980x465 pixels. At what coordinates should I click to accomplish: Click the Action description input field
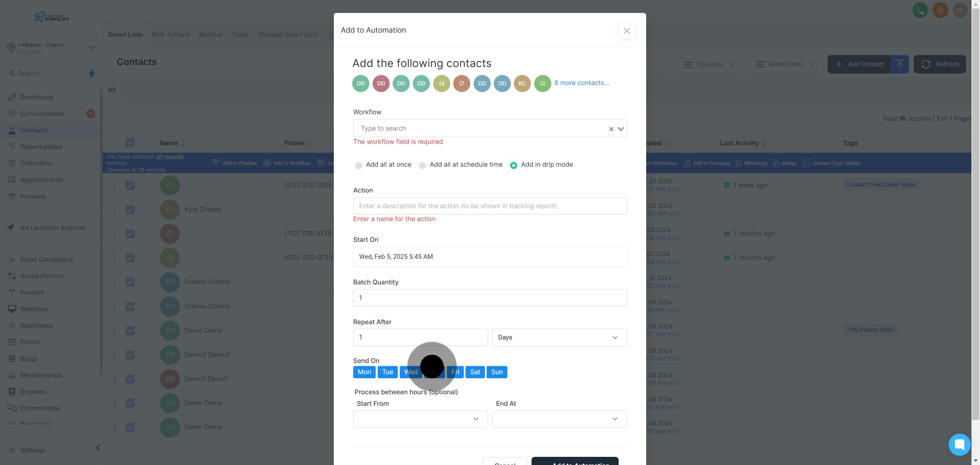coord(490,206)
